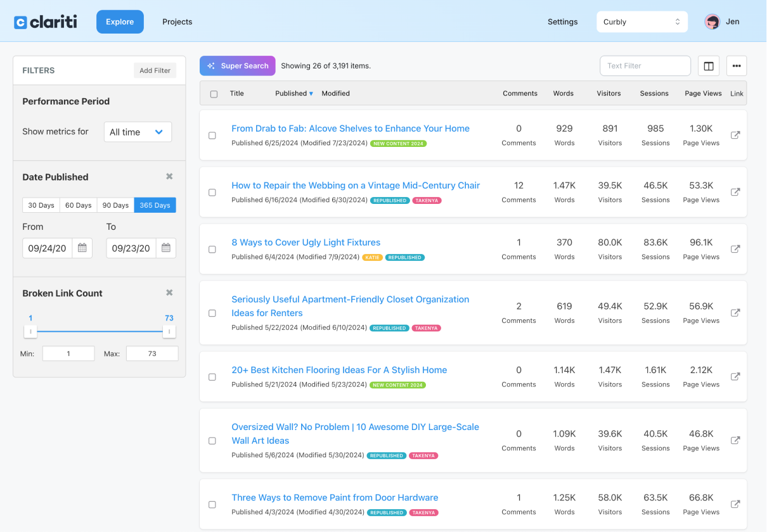767x532 pixels.
Task: Open the calendar picker for the To date
Action: [166, 248]
